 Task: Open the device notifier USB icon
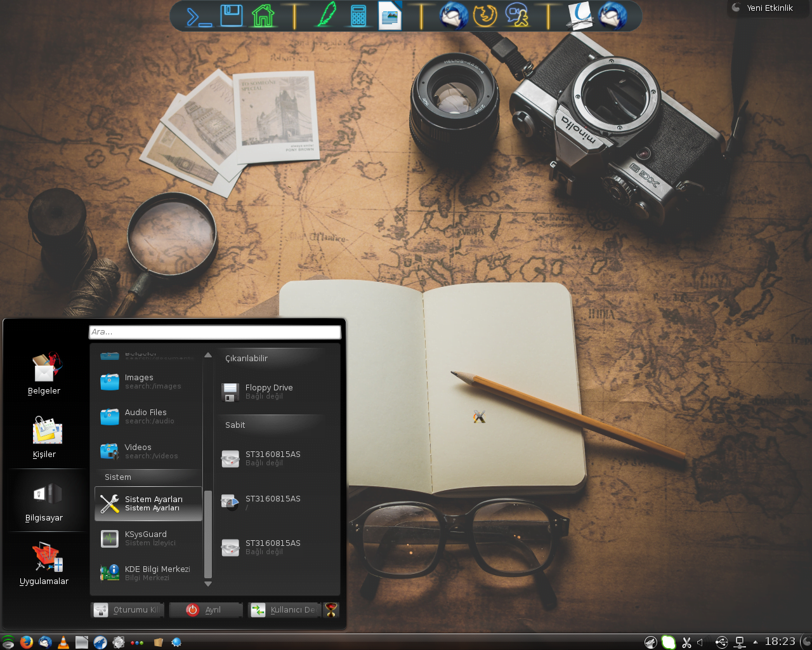[x=721, y=642]
